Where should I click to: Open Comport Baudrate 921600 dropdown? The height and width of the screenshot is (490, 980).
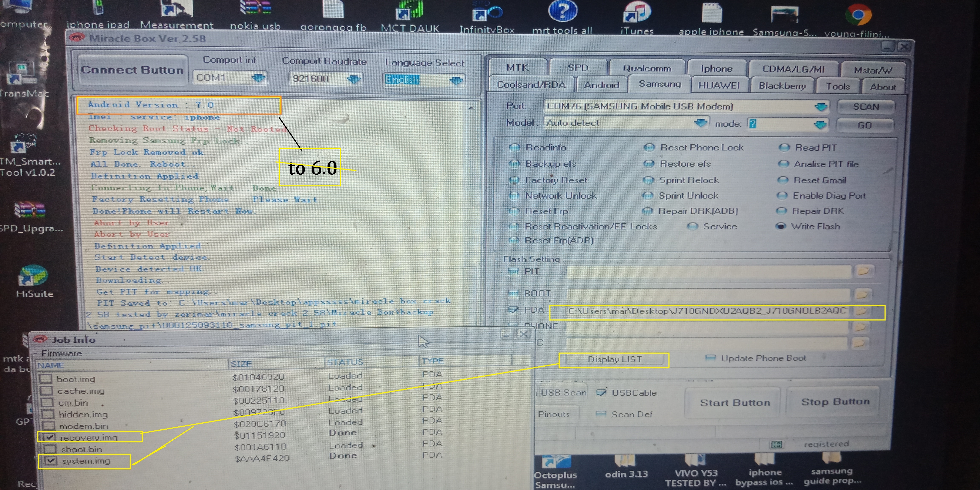click(x=353, y=79)
